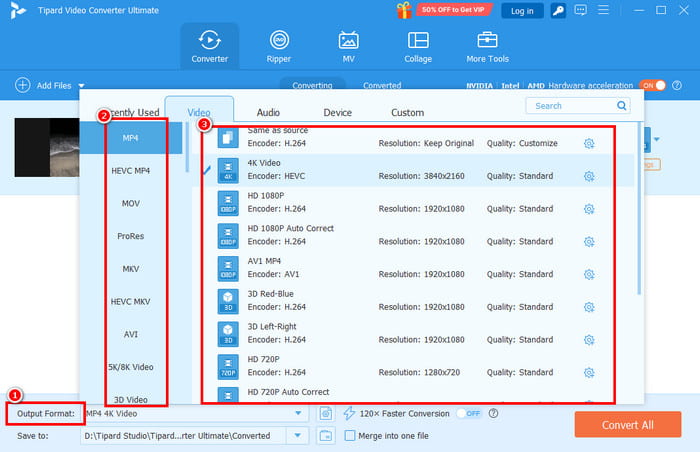700x452 pixels.
Task: Click the 3D Red-Blue format icon
Action: click(228, 301)
